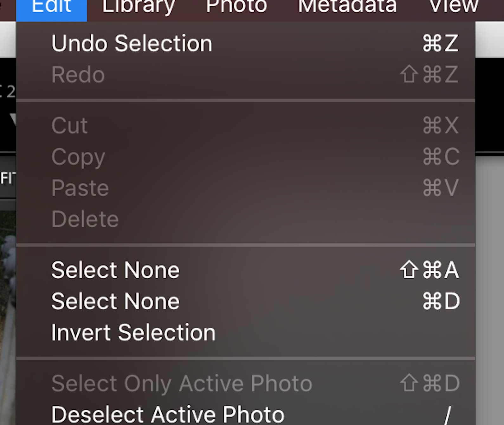The height and width of the screenshot is (425, 504).
Task: Choose Deselect Active Photo
Action: 168,414
